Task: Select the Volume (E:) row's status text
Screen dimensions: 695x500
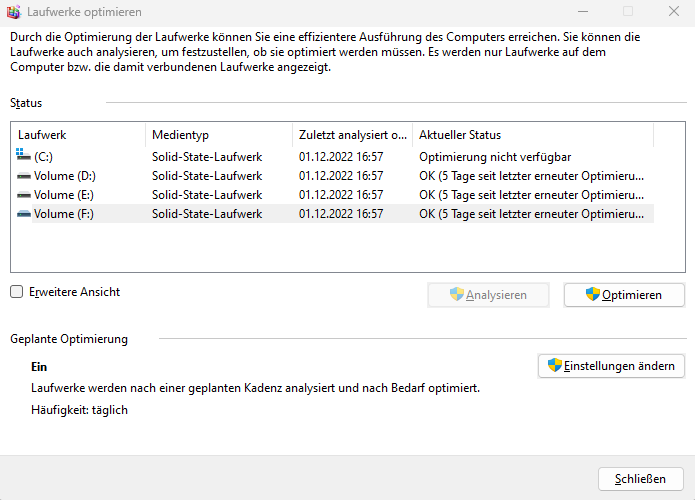Action: pos(531,195)
